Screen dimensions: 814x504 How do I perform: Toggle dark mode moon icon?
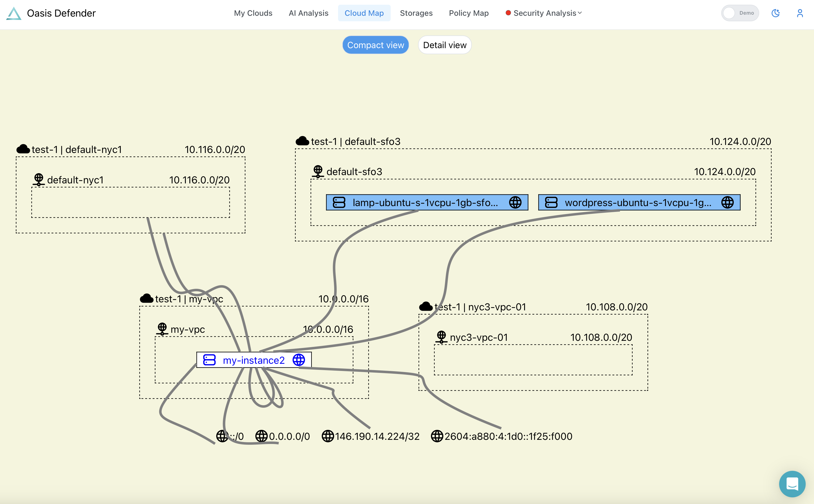pyautogui.click(x=776, y=13)
